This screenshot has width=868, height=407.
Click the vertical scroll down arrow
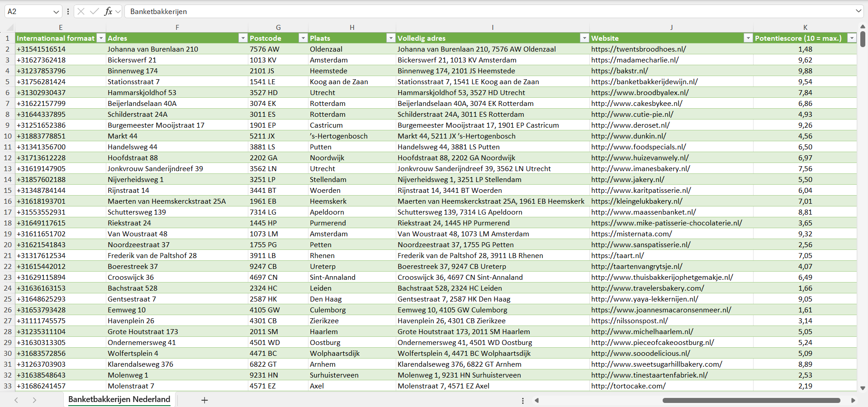click(863, 388)
